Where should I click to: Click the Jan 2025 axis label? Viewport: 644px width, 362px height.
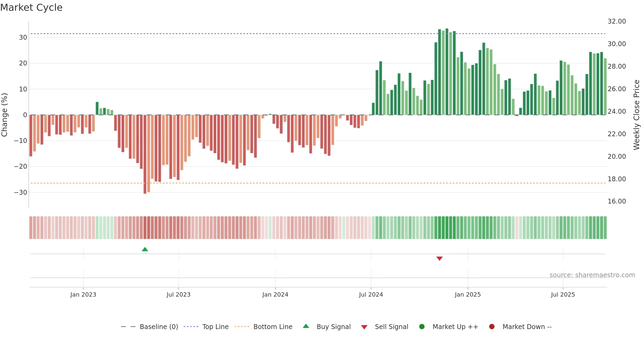point(468,294)
